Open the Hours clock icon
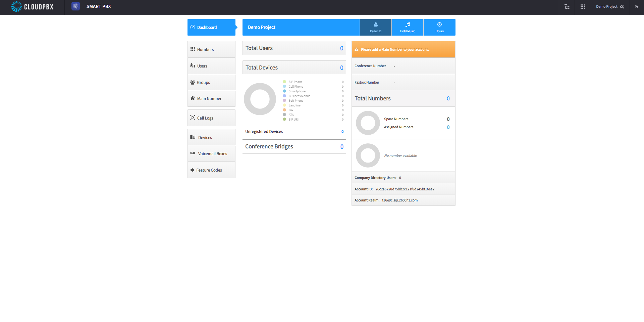The height and width of the screenshot is (322, 644). pos(439,25)
